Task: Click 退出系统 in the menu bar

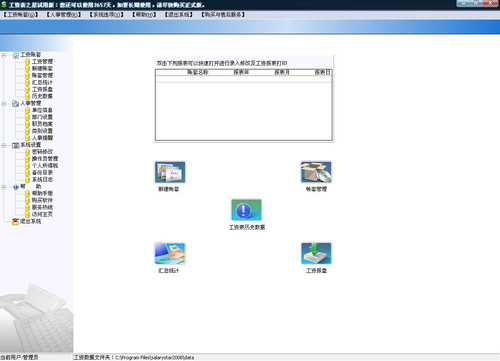Action: pyautogui.click(x=179, y=15)
